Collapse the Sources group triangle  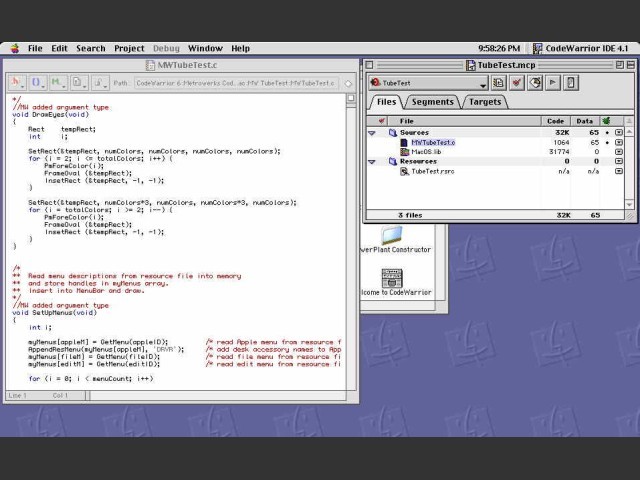(373, 133)
